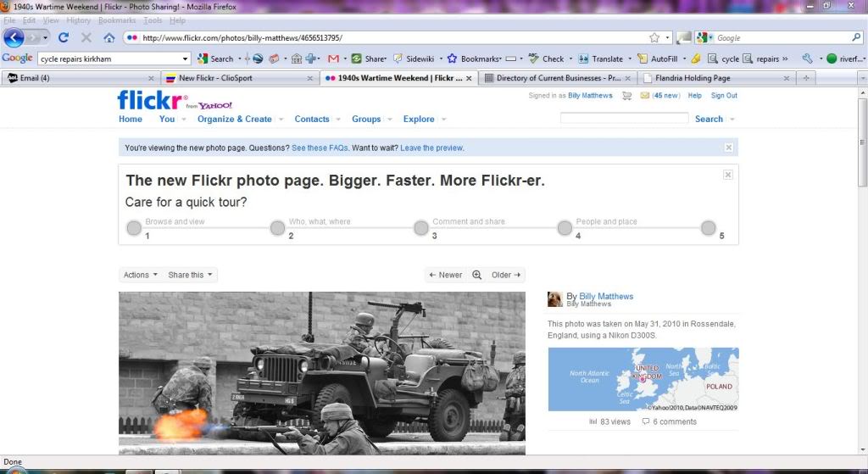Dismiss the new photo page notice banner

click(x=728, y=148)
